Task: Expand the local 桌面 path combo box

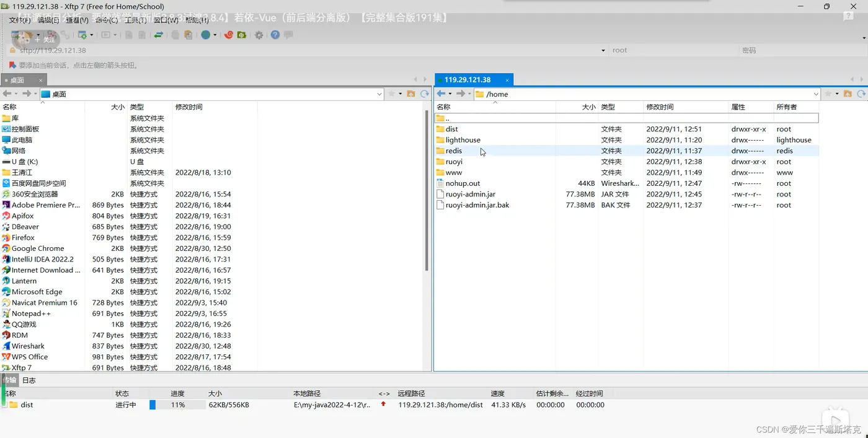Action: (379, 94)
